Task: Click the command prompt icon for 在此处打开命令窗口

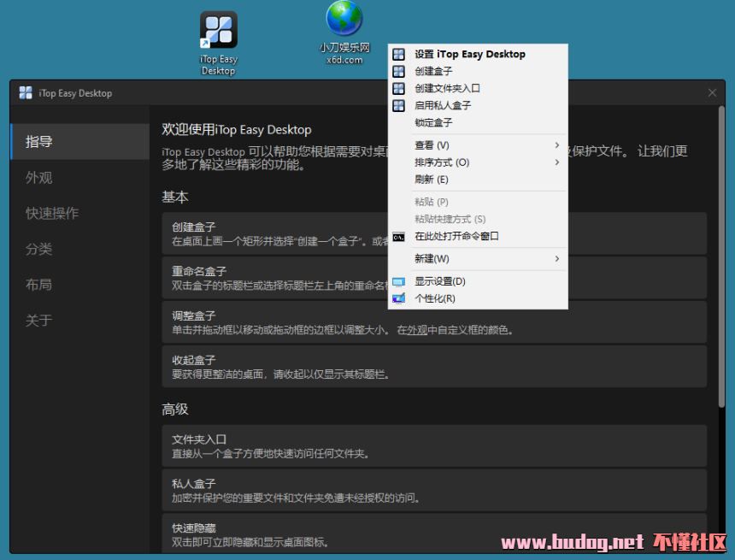Action: coord(398,237)
